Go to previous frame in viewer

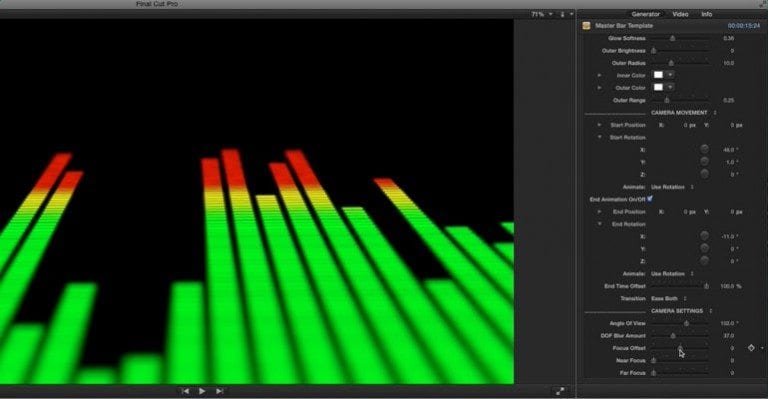(x=185, y=391)
